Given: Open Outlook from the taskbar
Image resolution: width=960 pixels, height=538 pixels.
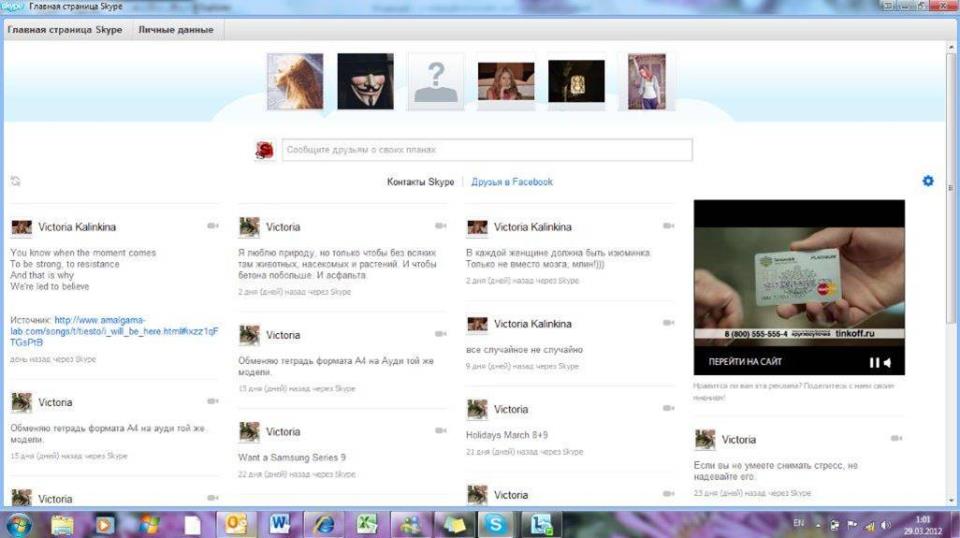Looking at the screenshot, I should pyautogui.click(x=236, y=525).
